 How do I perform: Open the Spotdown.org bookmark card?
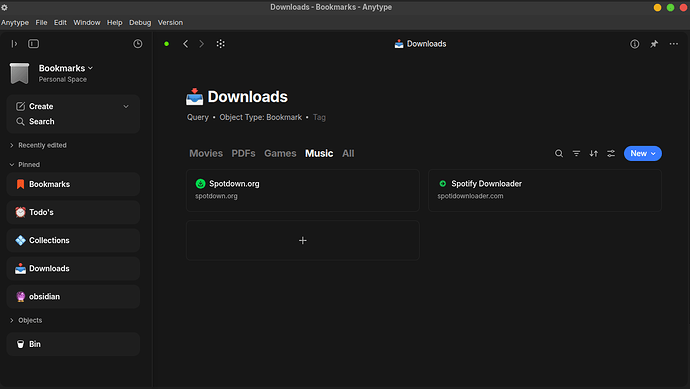[303, 191]
